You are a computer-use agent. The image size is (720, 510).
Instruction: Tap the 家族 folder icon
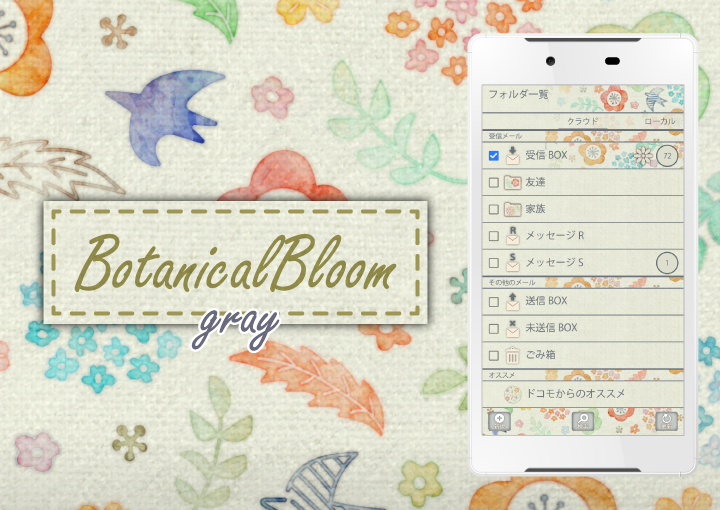(x=512, y=209)
